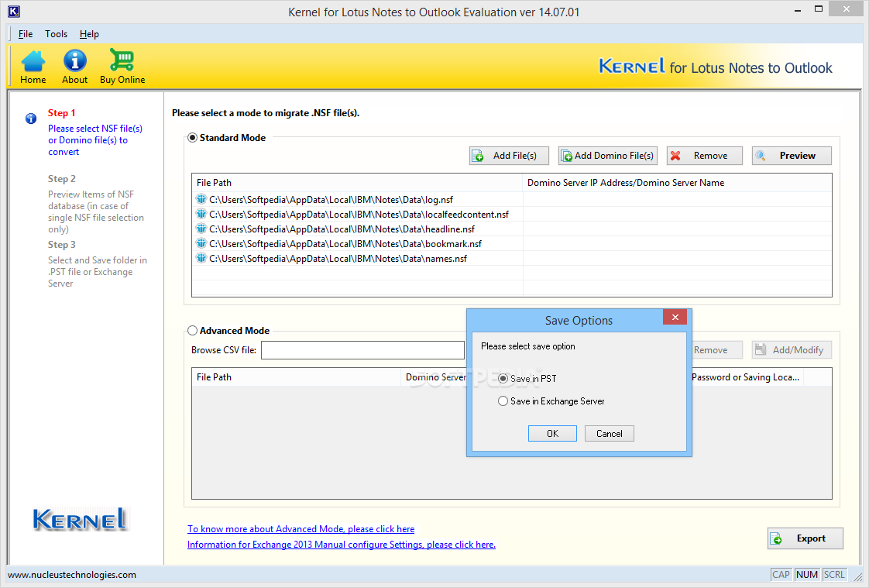This screenshot has height=588, width=869.
Task: Click the Preview button
Action: (x=792, y=156)
